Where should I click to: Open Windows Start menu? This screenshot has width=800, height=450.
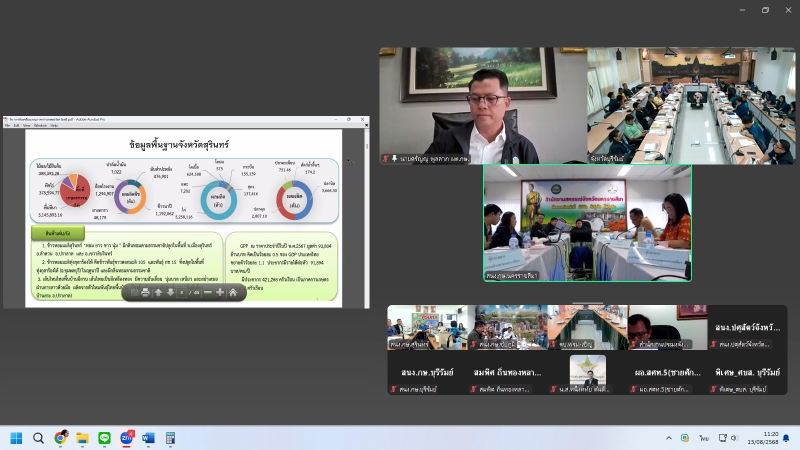pyautogui.click(x=16, y=438)
